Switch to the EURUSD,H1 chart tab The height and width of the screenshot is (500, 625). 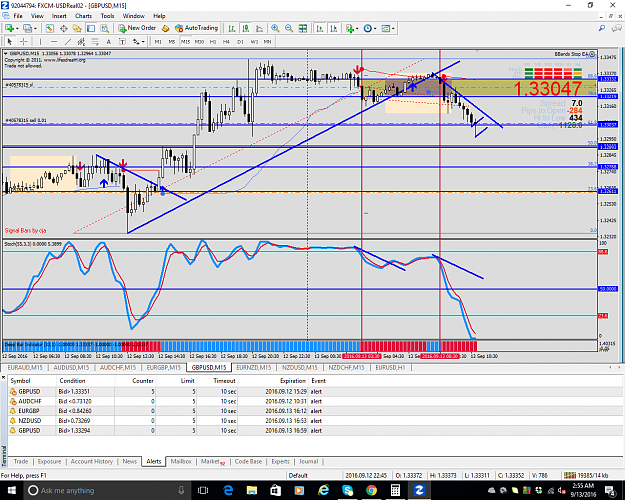tap(390, 368)
